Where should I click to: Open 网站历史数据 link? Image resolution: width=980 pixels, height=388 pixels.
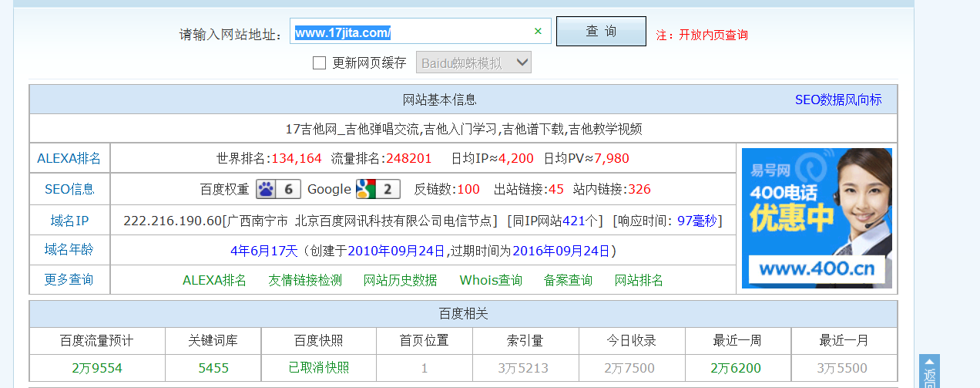[400, 280]
